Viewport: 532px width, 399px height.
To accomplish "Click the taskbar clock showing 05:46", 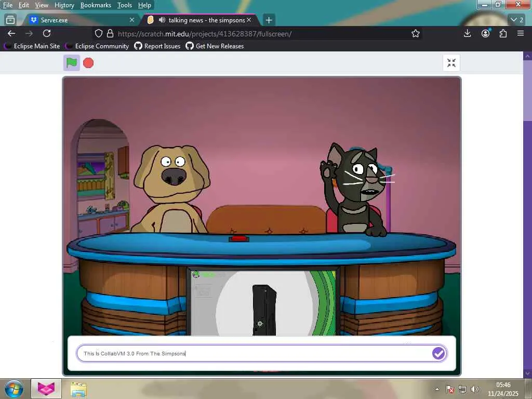I will [503, 389].
